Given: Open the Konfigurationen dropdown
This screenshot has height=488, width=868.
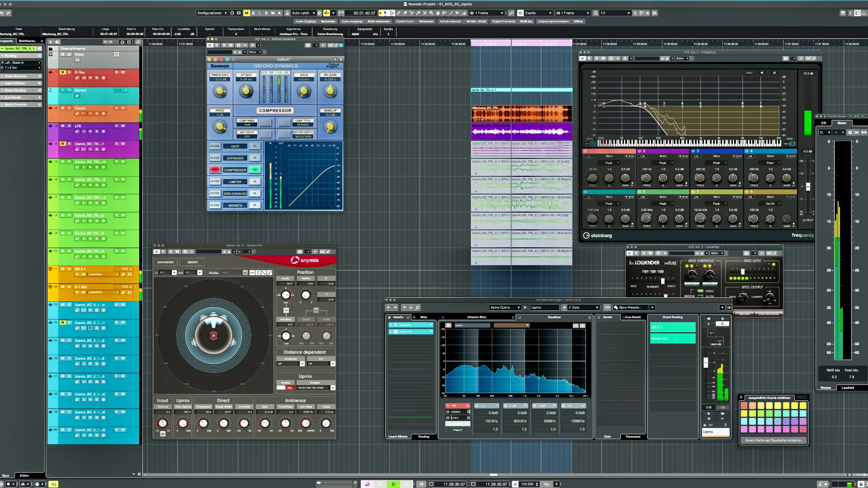Looking at the screenshot, I should (212, 13).
